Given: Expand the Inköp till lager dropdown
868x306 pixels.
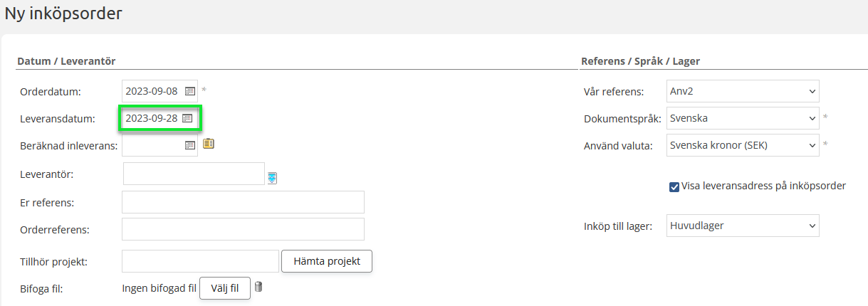Looking at the screenshot, I should [743, 226].
